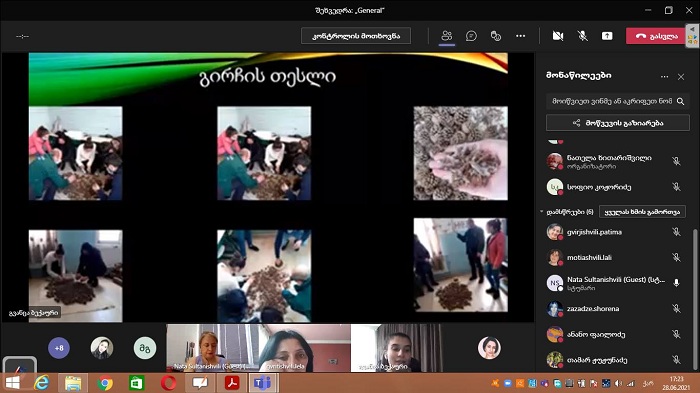Click the მგ initials avatar in bottom strip
Viewport: 700px width, 393px height.
(x=145, y=348)
